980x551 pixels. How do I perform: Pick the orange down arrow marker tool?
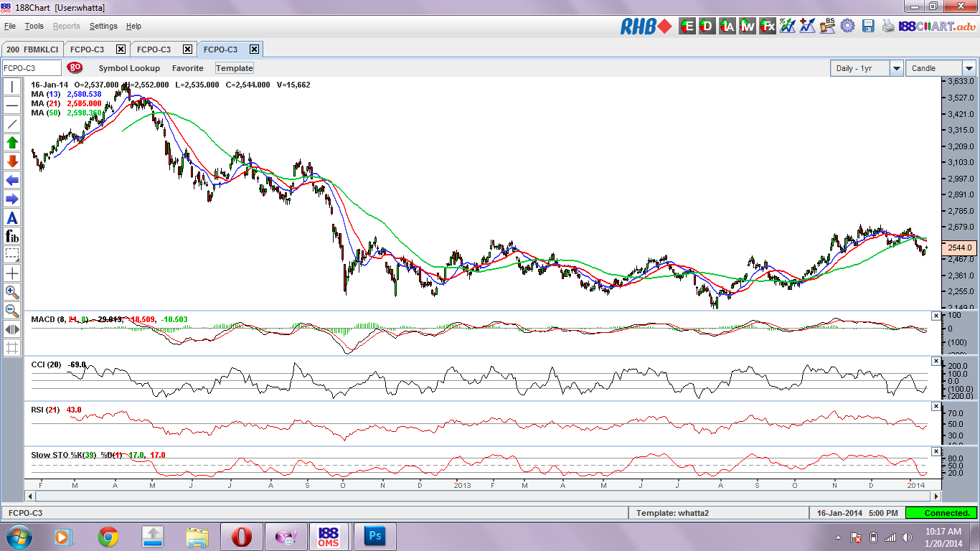pos(12,161)
